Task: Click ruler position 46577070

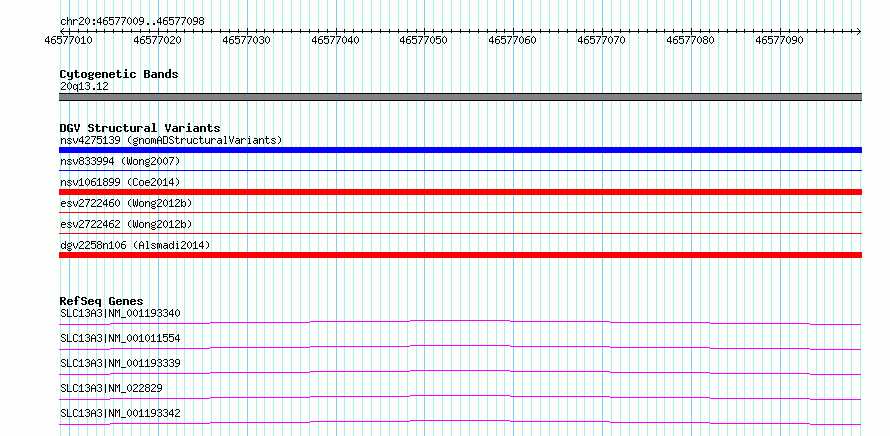Action: (x=602, y=40)
